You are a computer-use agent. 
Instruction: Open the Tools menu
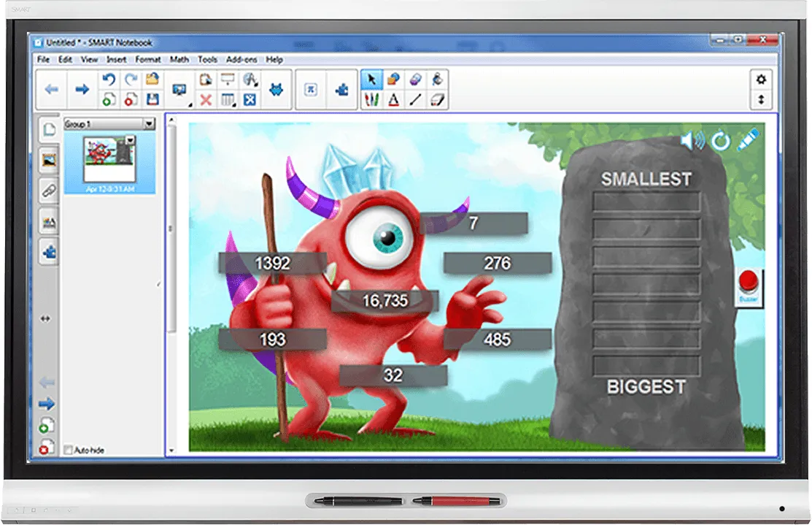[208, 60]
